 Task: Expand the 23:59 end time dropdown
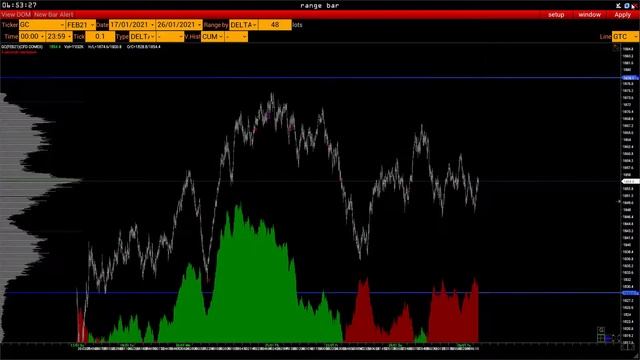pyautogui.click(x=59, y=36)
